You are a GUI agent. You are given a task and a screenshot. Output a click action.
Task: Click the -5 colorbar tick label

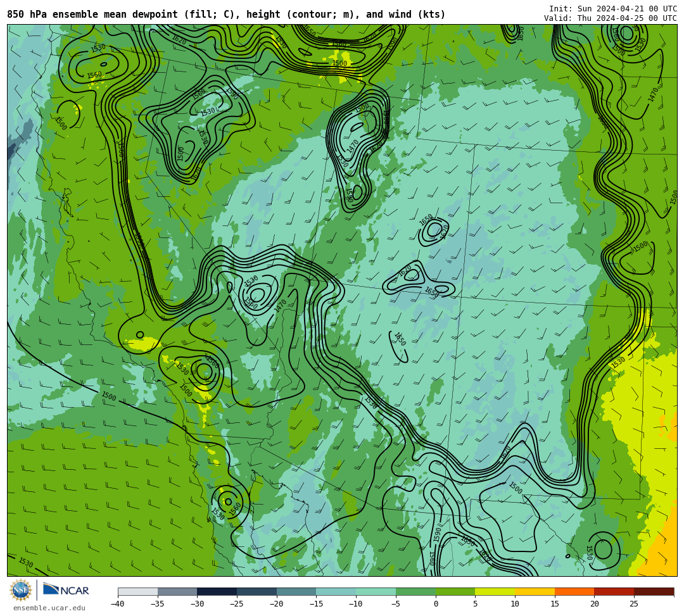pyautogui.click(x=396, y=604)
